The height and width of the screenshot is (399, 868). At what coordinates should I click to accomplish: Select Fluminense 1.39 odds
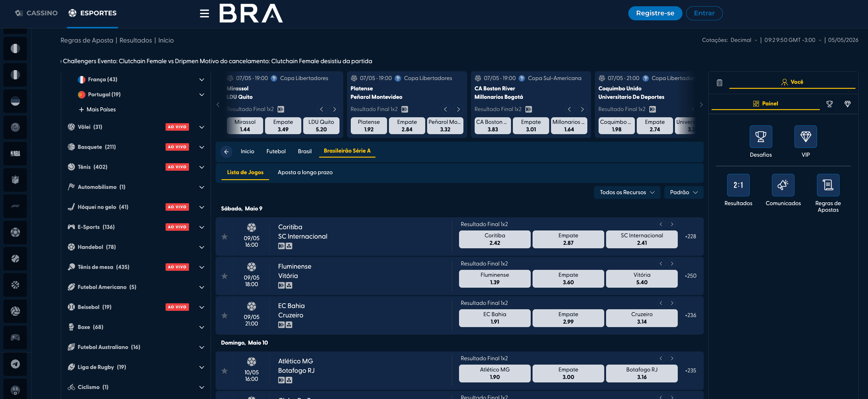click(495, 279)
